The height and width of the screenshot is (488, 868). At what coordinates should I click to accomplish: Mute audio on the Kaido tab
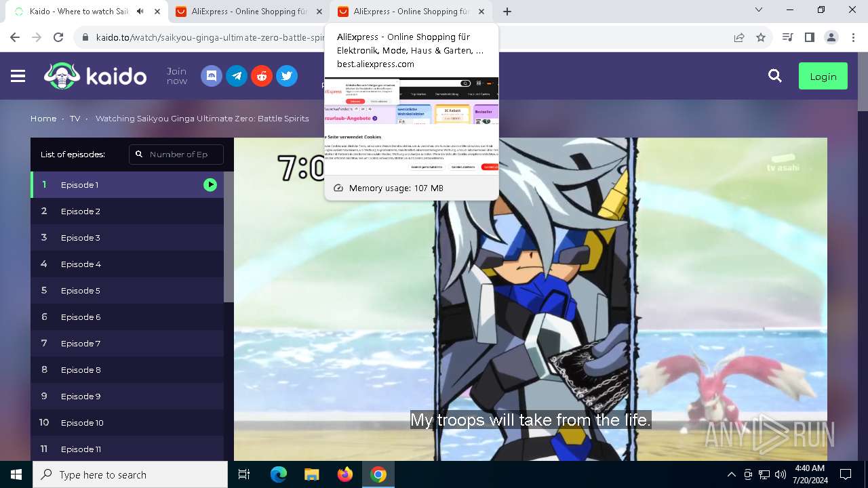click(140, 12)
